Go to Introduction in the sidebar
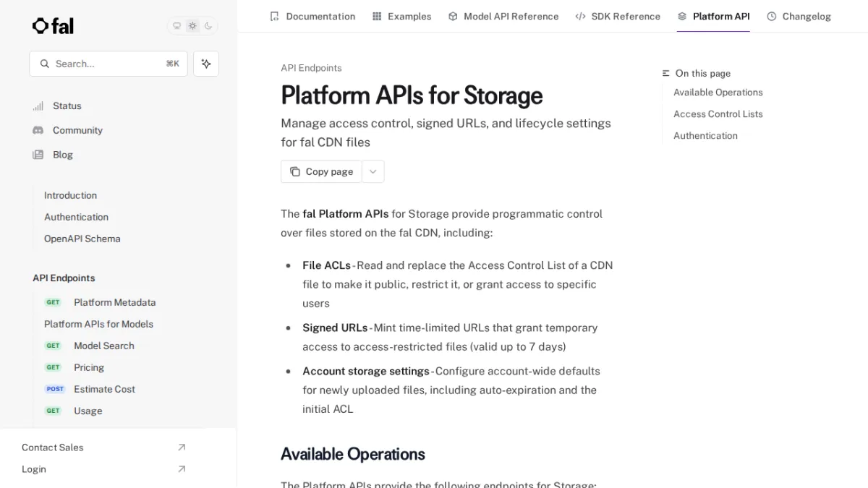Viewport: 868px width, 488px height. click(70, 195)
